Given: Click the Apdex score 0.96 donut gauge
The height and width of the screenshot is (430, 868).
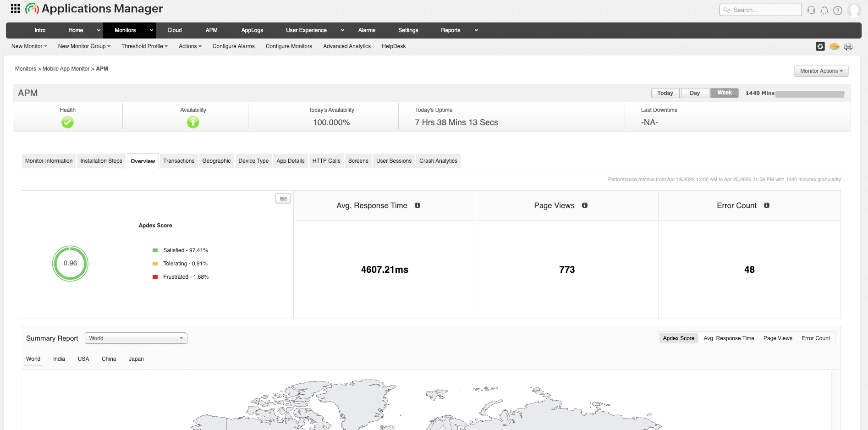Looking at the screenshot, I should click(70, 263).
